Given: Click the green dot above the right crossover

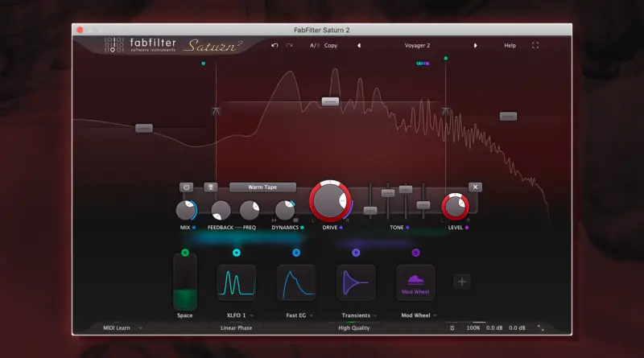Looking at the screenshot, I should pos(446,58).
